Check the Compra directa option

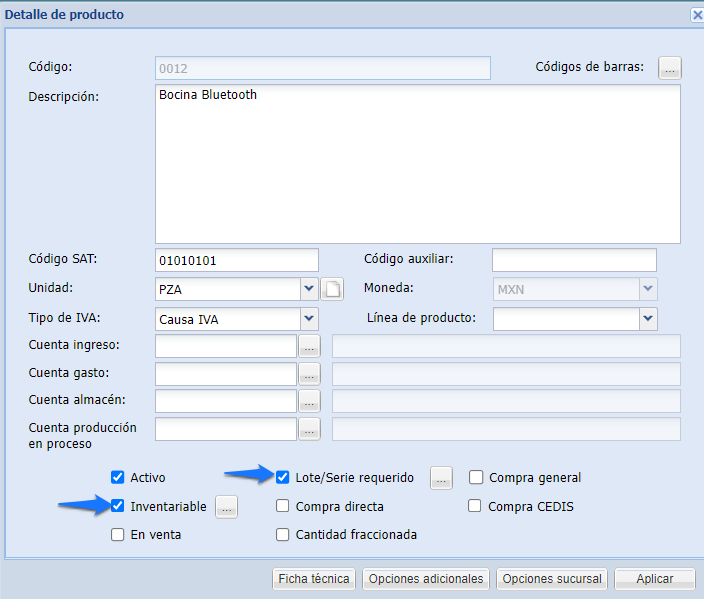click(283, 507)
